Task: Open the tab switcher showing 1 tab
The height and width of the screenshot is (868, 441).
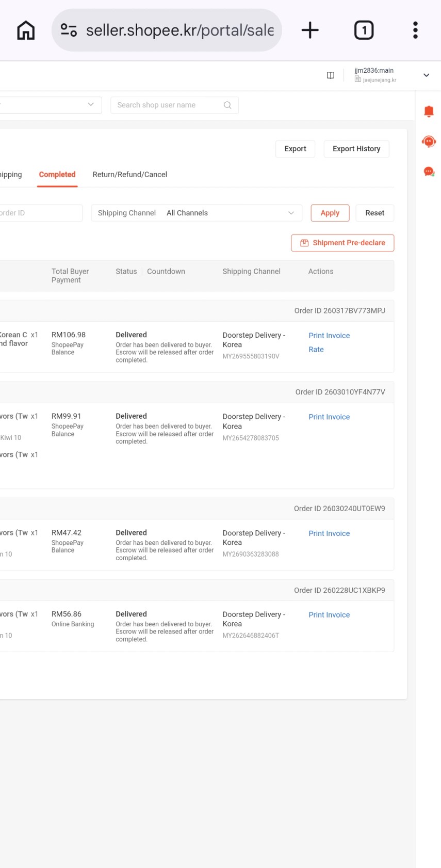Action: tap(364, 30)
